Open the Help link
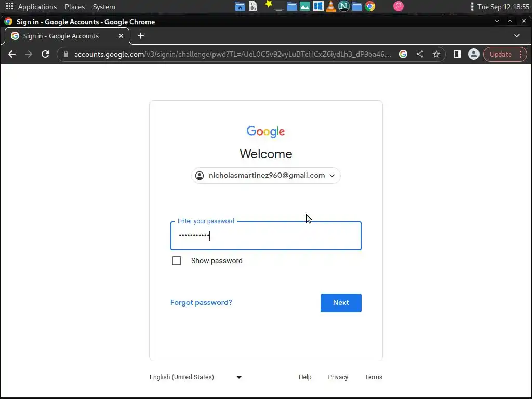The width and height of the screenshot is (532, 399). click(304, 377)
